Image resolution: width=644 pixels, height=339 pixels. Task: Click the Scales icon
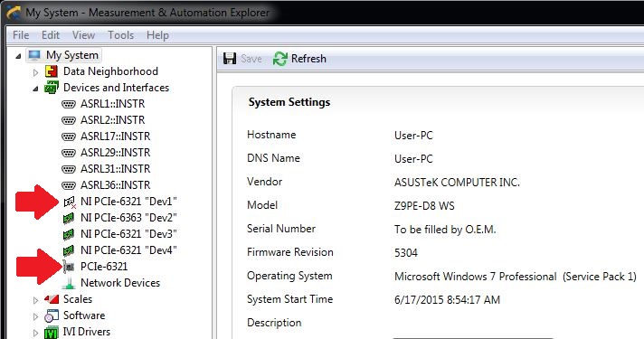(x=52, y=299)
